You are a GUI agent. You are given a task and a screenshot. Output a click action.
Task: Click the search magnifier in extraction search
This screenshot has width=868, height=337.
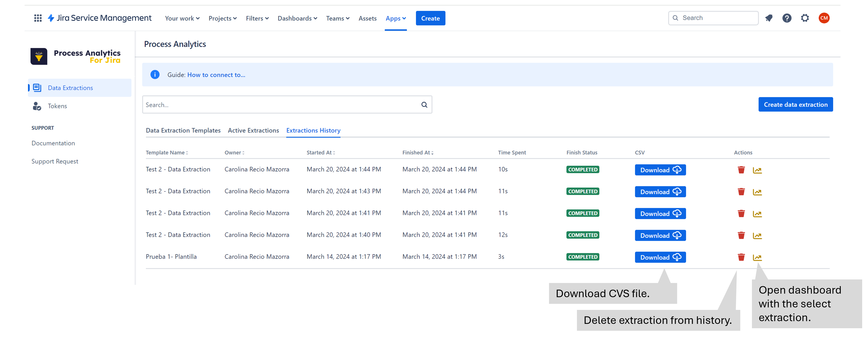pyautogui.click(x=424, y=104)
